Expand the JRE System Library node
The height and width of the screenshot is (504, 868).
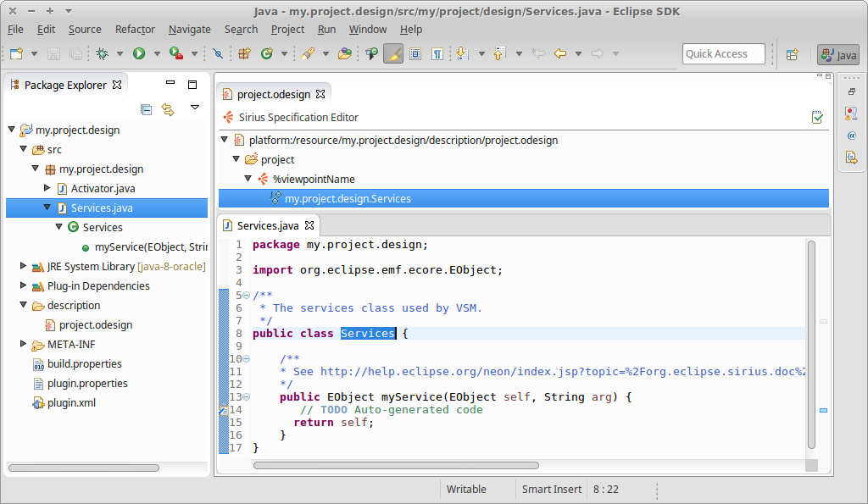24,266
